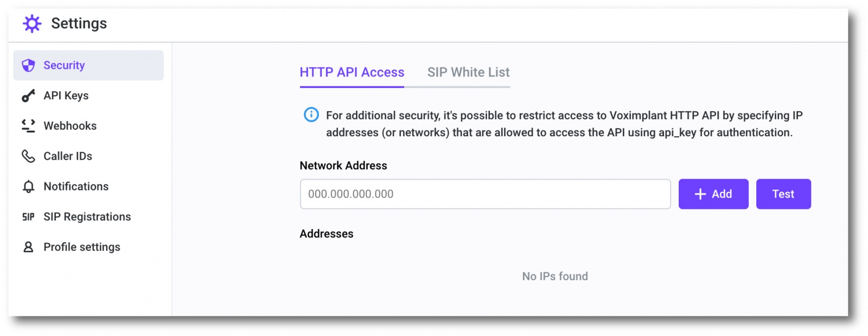868x336 pixels.
Task: Click the SIP Registrations icon
Action: click(28, 217)
